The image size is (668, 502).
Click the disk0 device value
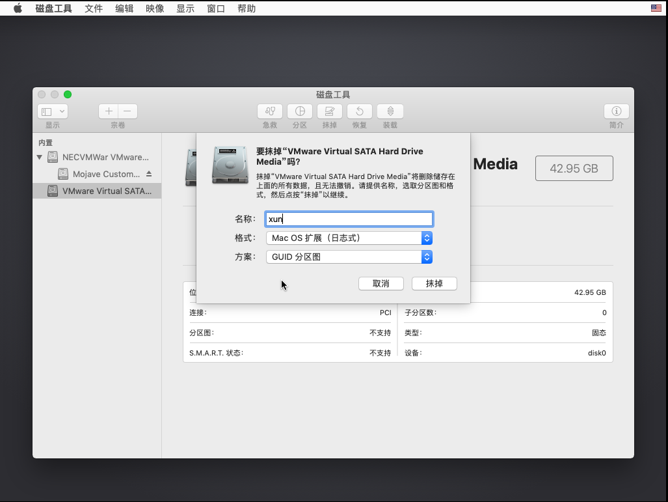coord(596,353)
